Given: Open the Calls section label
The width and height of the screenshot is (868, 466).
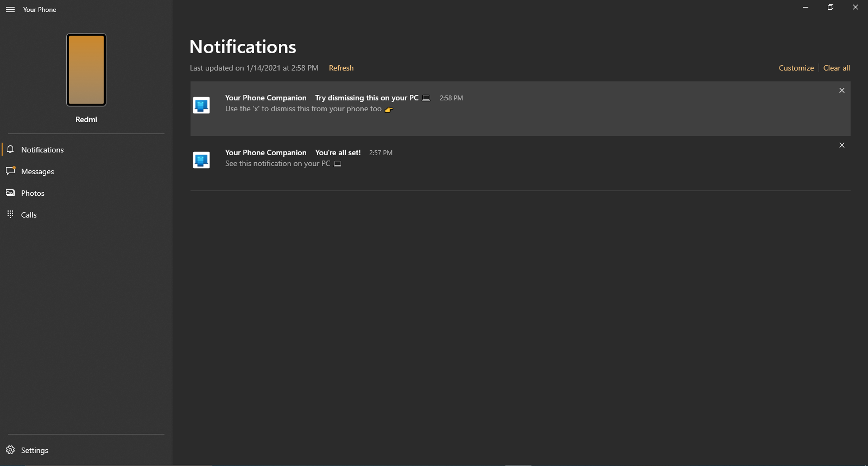Looking at the screenshot, I should tap(29, 215).
